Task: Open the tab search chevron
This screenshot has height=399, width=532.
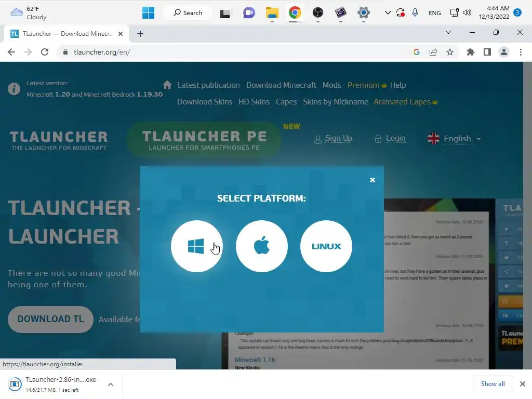Action: [x=448, y=32]
